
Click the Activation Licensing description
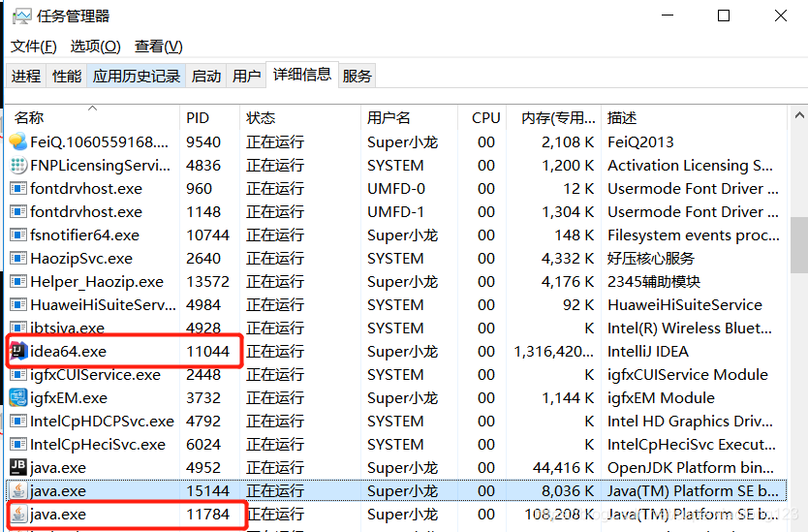pyautogui.click(x=690, y=166)
